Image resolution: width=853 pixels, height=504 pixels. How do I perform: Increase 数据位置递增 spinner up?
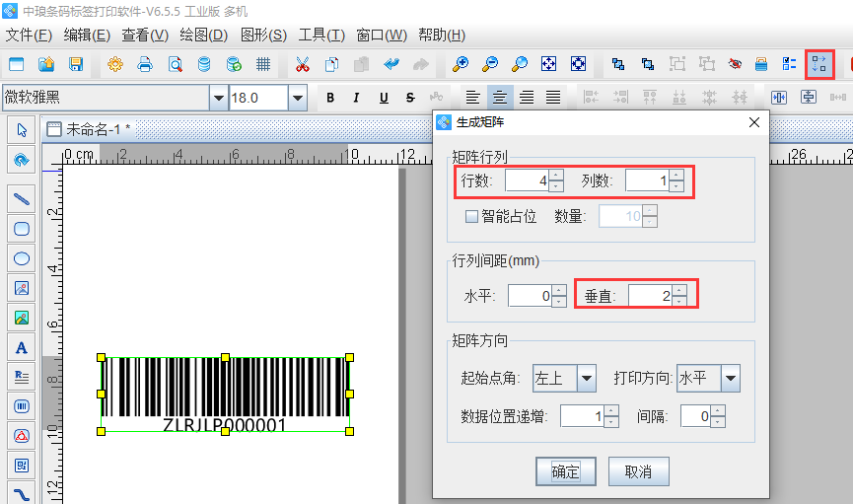pos(611,411)
